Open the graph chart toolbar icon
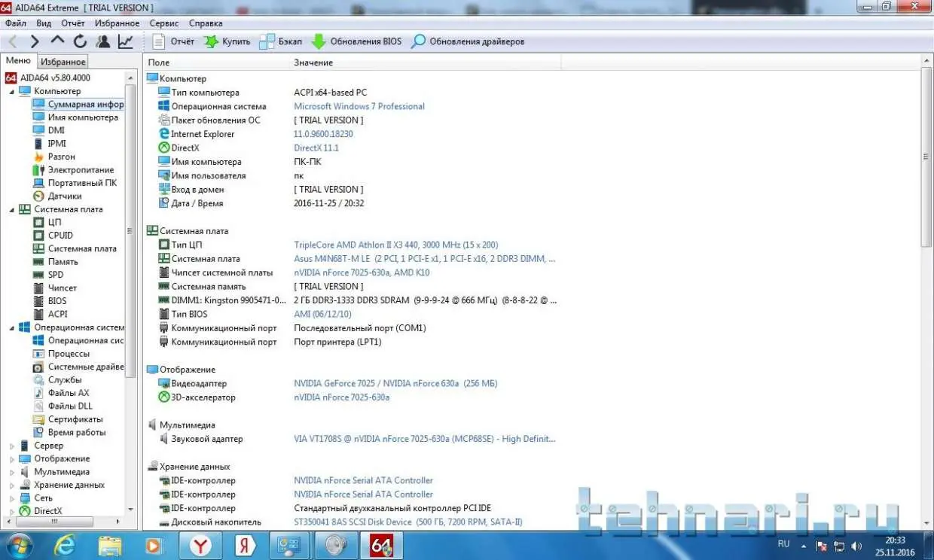The width and height of the screenshot is (934, 560). pyautogui.click(x=125, y=41)
